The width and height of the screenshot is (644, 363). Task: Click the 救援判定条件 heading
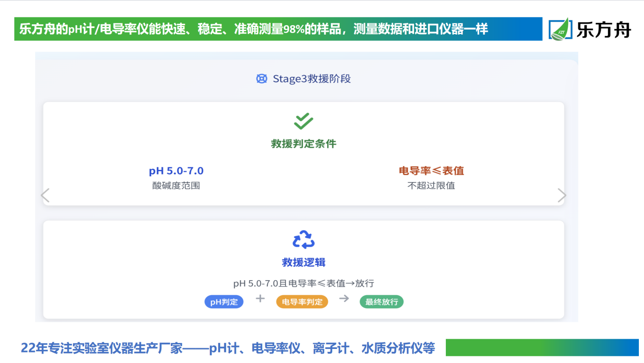(x=304, y=144)
